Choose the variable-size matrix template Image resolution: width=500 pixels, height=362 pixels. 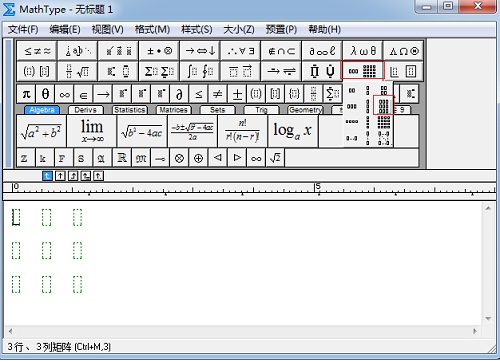point(384,138)
